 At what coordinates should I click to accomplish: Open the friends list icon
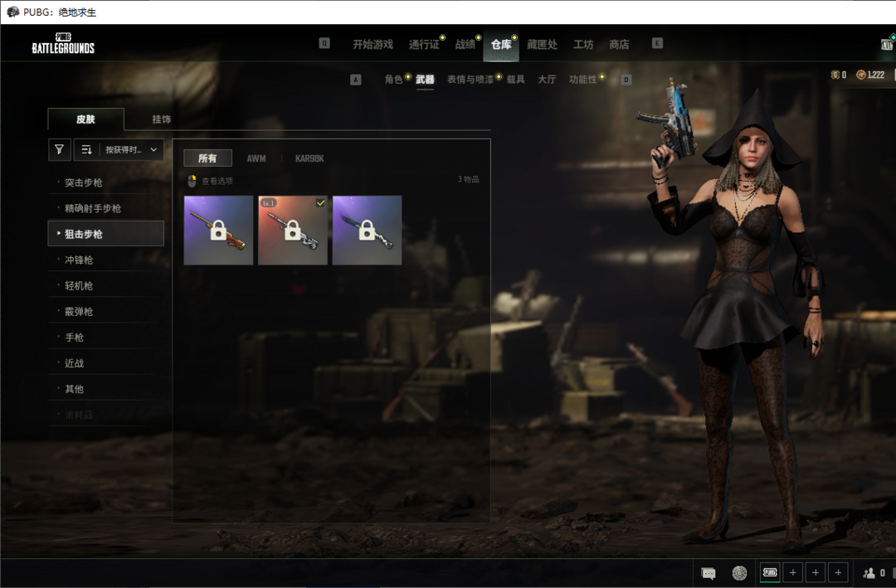(869, 572)
